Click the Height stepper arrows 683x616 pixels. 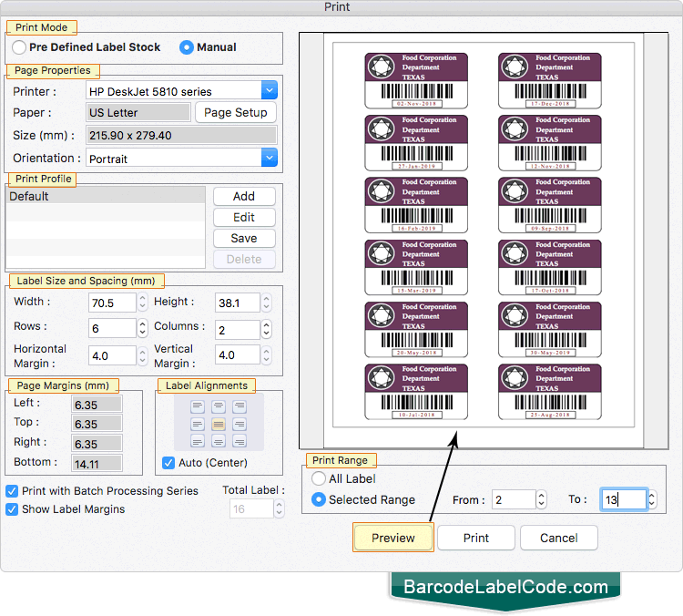pos(266,303)
